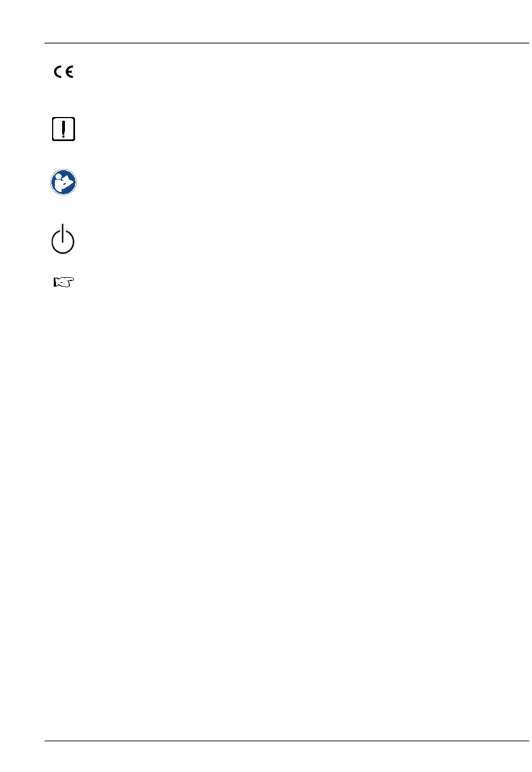The height and width of the screenshot is (772, 532).
Task: Select the pointing hand note icon
Action: pos(64,282)
